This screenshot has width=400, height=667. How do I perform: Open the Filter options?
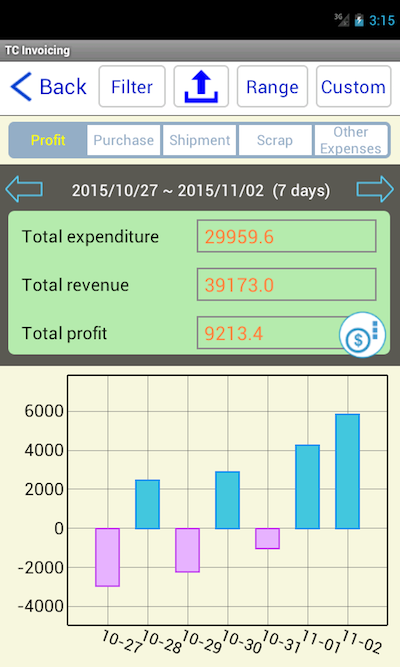(132, 86)
